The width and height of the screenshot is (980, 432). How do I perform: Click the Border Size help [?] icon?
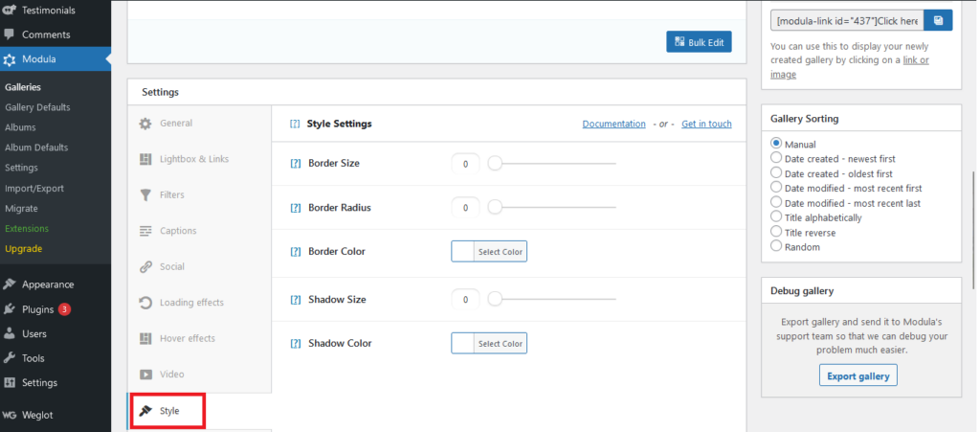coord(295,164)
